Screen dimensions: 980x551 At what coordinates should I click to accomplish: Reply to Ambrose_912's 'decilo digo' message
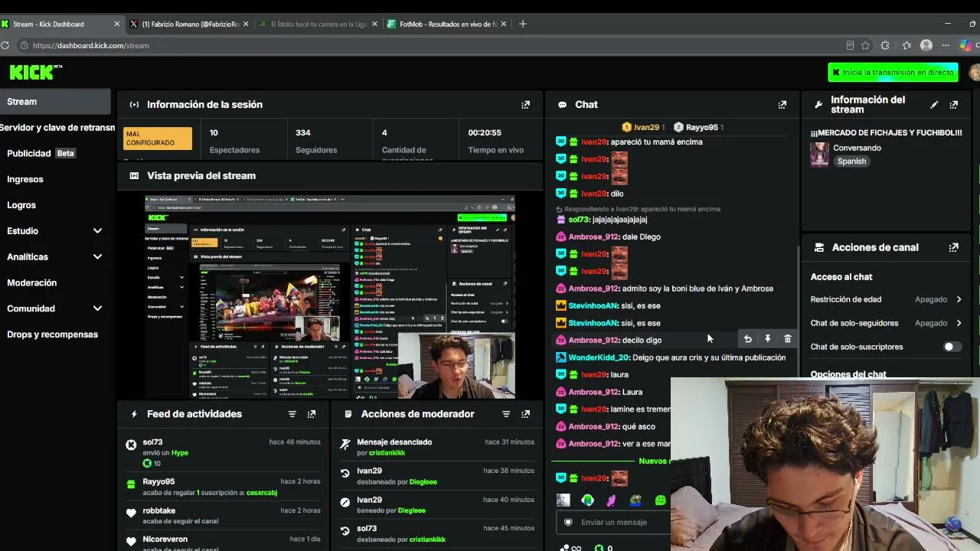pos(748,339)
